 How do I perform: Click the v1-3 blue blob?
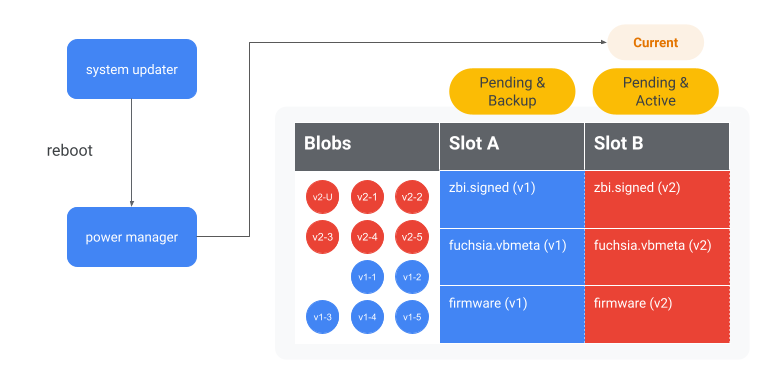pos(322,317)
